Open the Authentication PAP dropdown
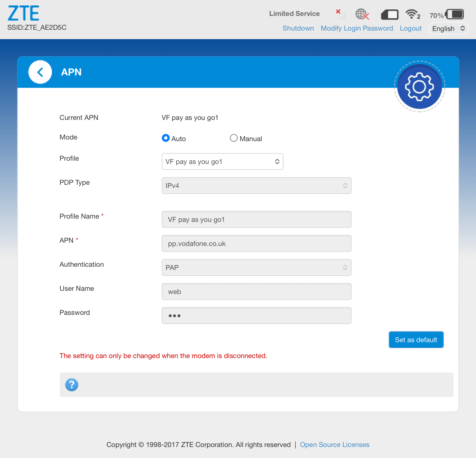476x458 pixels. point(257,268)
